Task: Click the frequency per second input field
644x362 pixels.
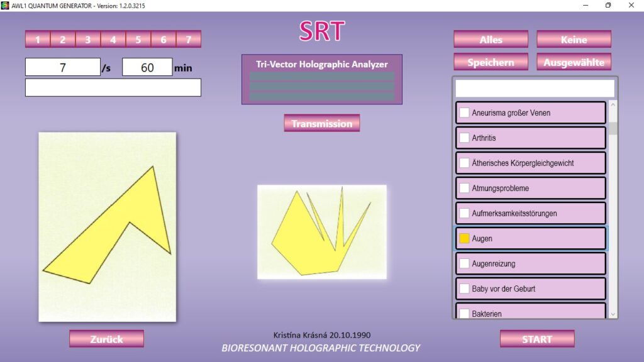Action: pyautogui.click(x=62, y=67)
